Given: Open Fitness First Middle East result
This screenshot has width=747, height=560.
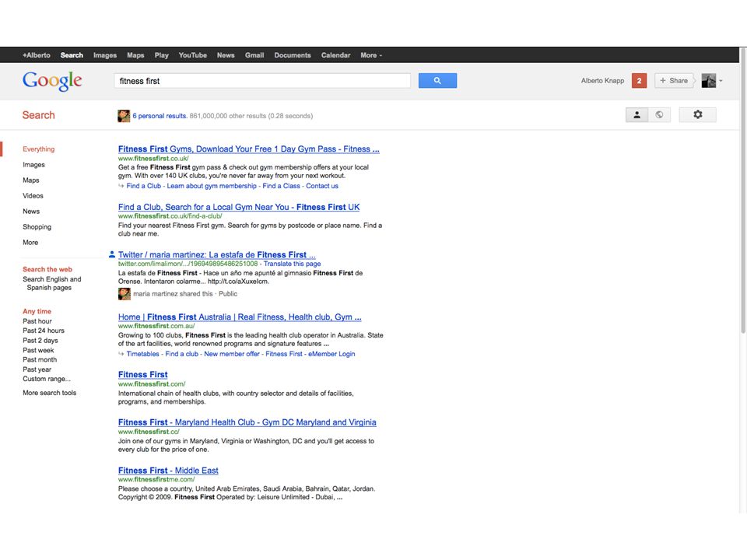Looking at the screenshot, I should (168, 471).
